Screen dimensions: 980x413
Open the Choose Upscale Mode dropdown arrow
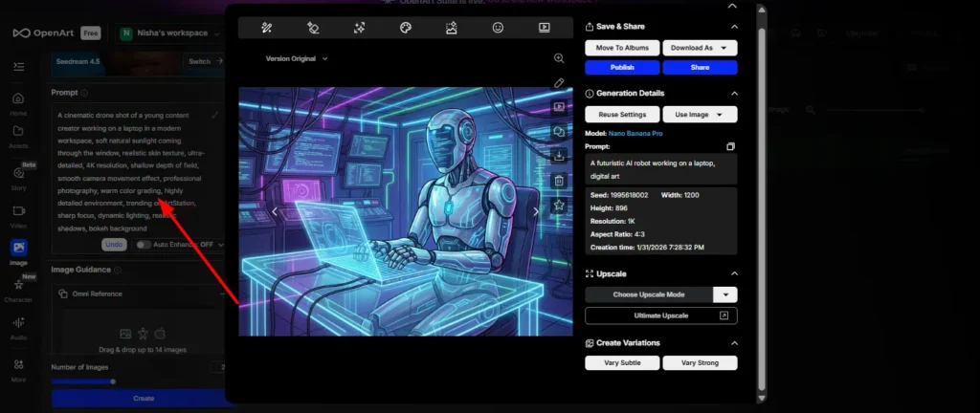click(x=727, y=294)
